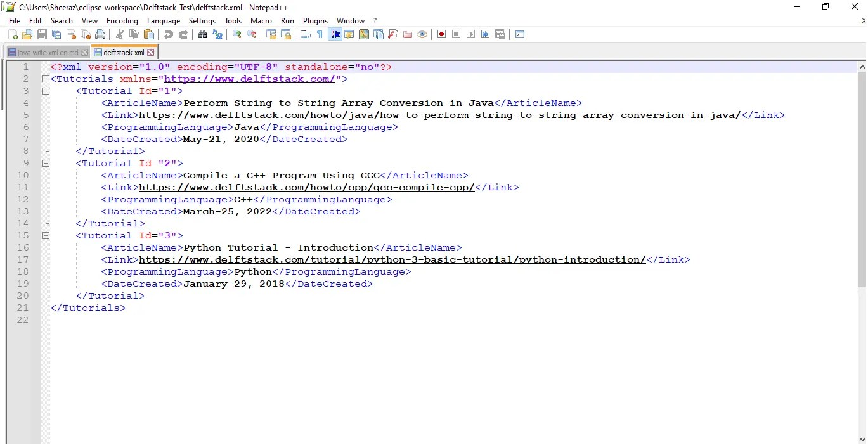Image resolution: width=868 pixels, height=444 pixels.
Task: Start recording a macro
Action: [x=441, y=34]
